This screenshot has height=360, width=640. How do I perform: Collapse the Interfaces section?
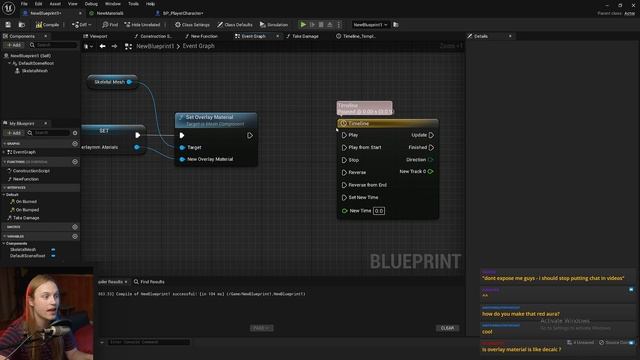tap(4, 188)
